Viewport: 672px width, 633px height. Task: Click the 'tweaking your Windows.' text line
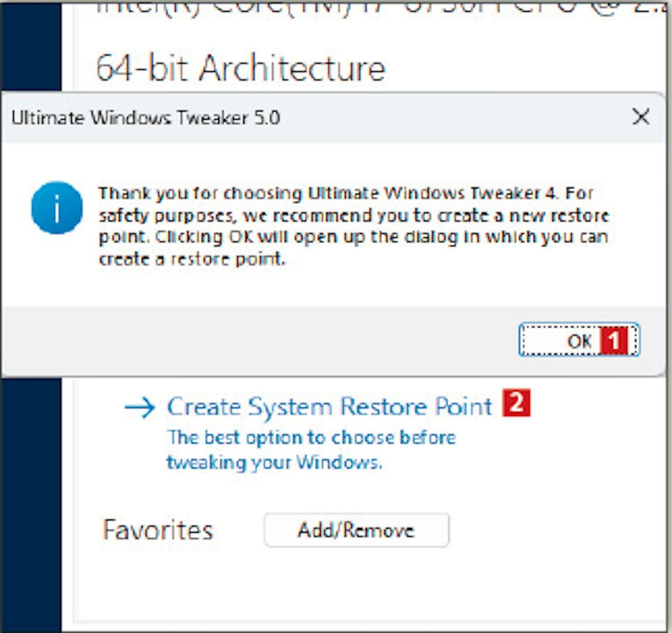click(x=274, y=462)
